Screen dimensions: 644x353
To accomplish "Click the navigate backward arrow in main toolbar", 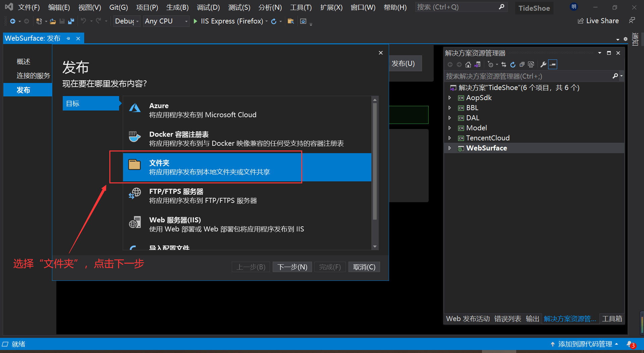I will click(x=13, y=21).
